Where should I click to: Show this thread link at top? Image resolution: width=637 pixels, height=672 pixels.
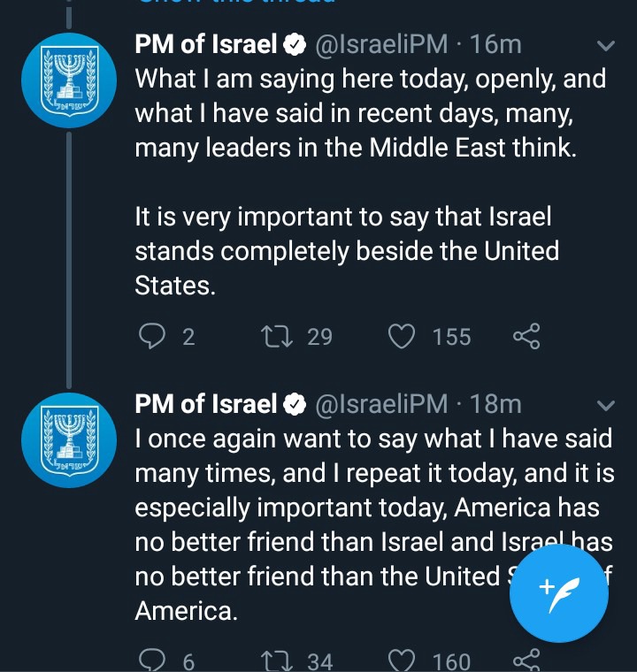(x=235, y=1)
